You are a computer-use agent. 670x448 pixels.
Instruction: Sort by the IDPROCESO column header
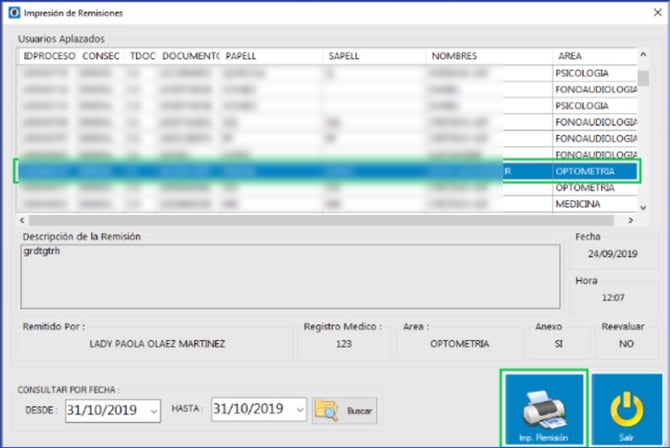coord(48,56)
